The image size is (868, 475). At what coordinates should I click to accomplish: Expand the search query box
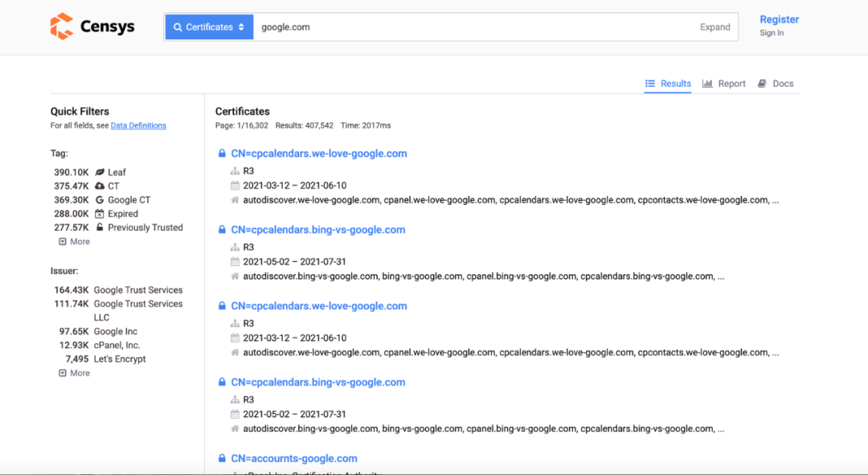714,27
